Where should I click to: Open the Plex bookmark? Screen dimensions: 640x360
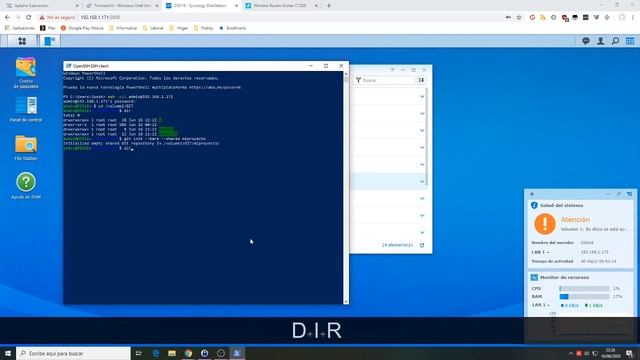coord(47,28)
